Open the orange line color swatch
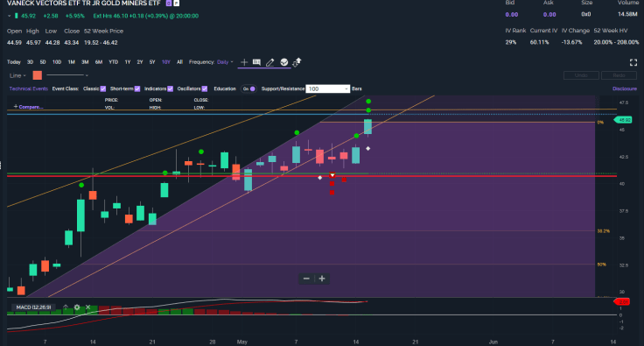The image size is (644, 346). pos(38,75)
